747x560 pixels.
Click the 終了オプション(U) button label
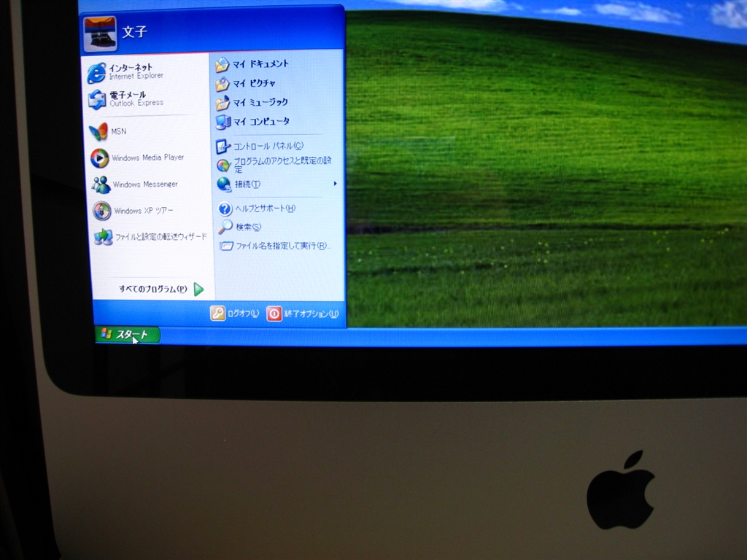tap(311, 314)
